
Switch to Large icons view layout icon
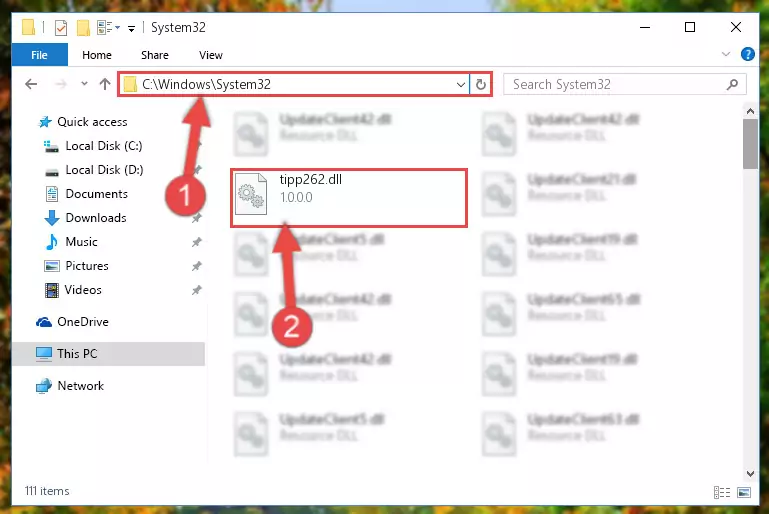tap(743, 492)
